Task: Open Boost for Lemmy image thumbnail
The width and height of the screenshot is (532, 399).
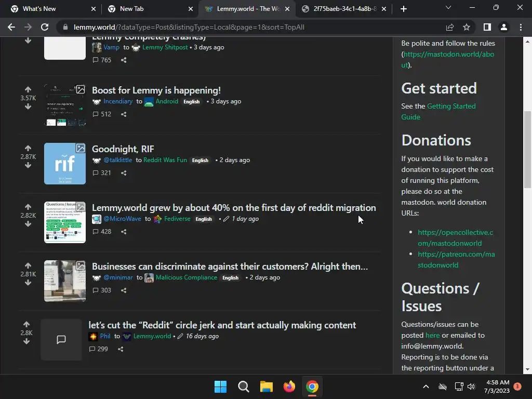Action: tap(65, 105)
